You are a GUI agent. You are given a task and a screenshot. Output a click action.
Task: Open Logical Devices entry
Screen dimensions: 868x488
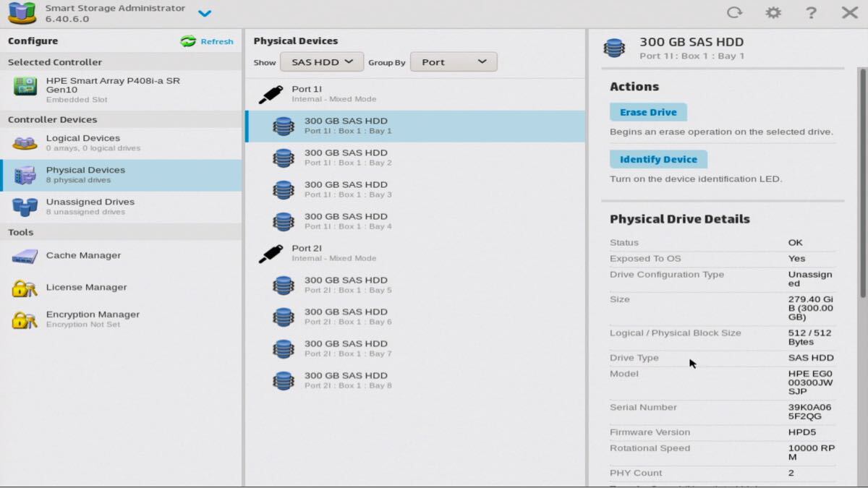121,143
